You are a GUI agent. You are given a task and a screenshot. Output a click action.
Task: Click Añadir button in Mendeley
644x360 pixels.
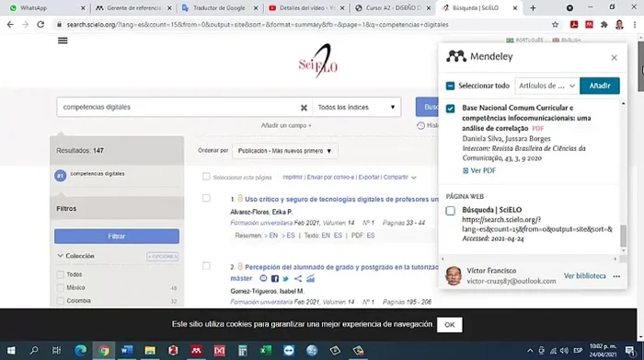coord(600,86)
